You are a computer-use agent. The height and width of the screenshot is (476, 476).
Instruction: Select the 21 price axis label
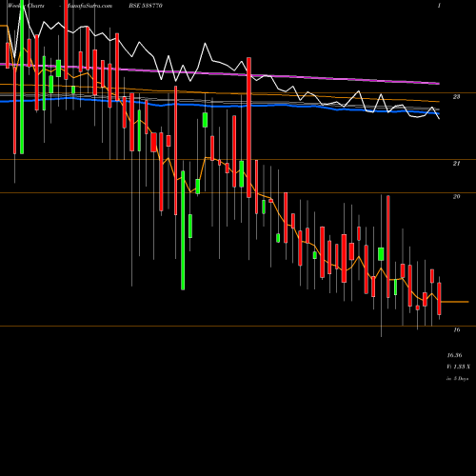pyautogui.click(x=456, y=164)
